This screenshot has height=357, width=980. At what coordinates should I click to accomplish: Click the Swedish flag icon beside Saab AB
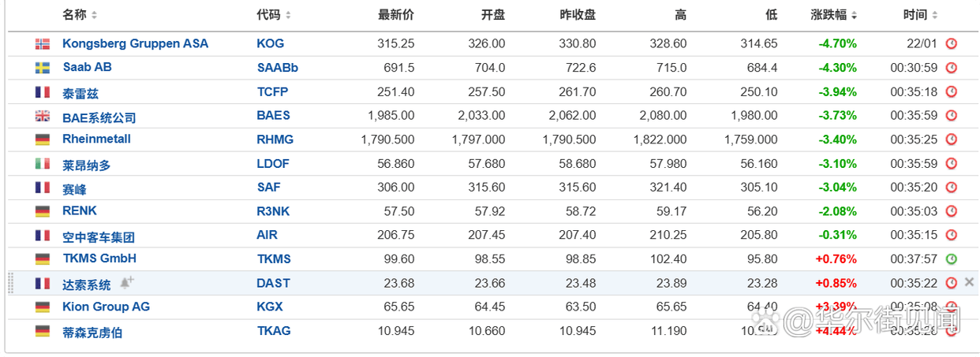(x=43, y=68)
